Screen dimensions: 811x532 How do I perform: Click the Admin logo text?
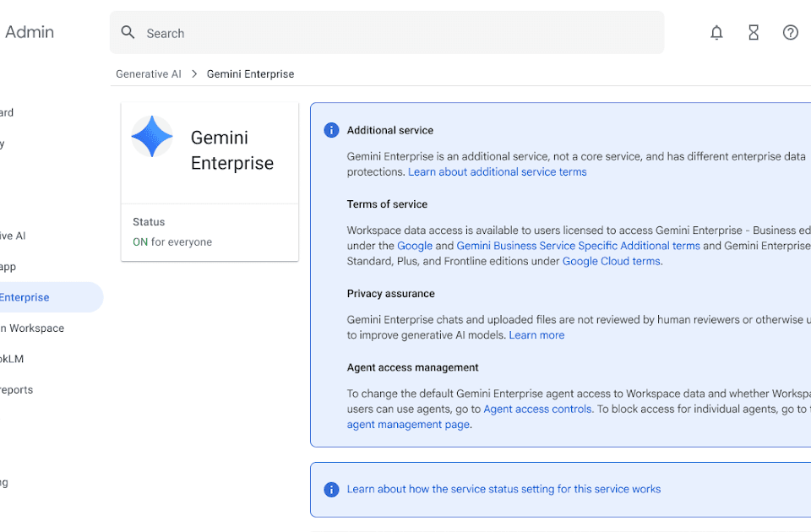[x=30, y=33]
